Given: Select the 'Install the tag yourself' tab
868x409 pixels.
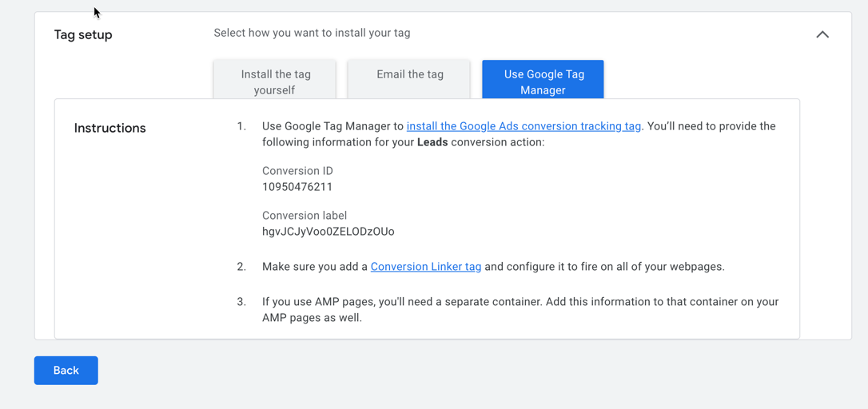Looking at the screenshot, I should [275, 81].
